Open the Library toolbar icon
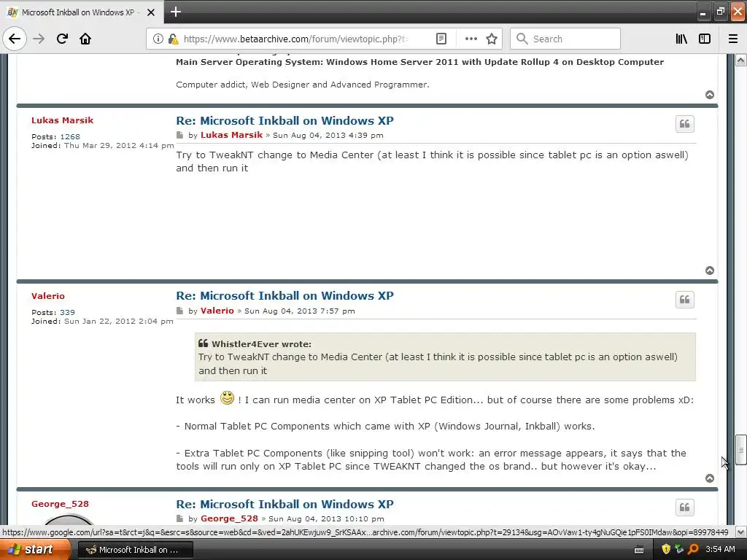This screenshot has height=560, width=747. [681, 39]
